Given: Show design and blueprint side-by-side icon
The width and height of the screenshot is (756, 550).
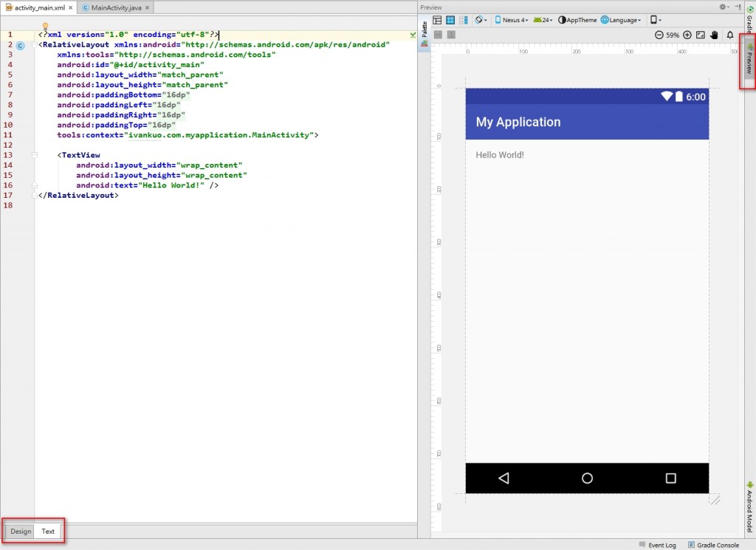Looking at the screenshot, I should pyautogui.click(x=464, y=20).
